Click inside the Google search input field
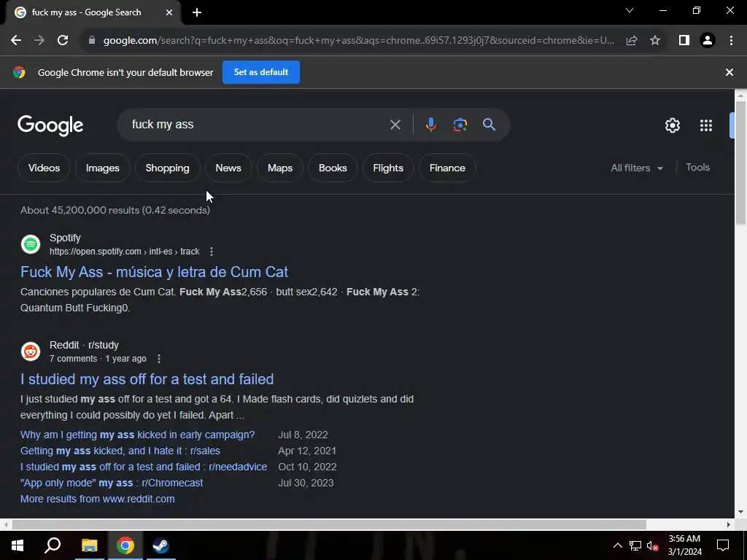 [258, 125]
